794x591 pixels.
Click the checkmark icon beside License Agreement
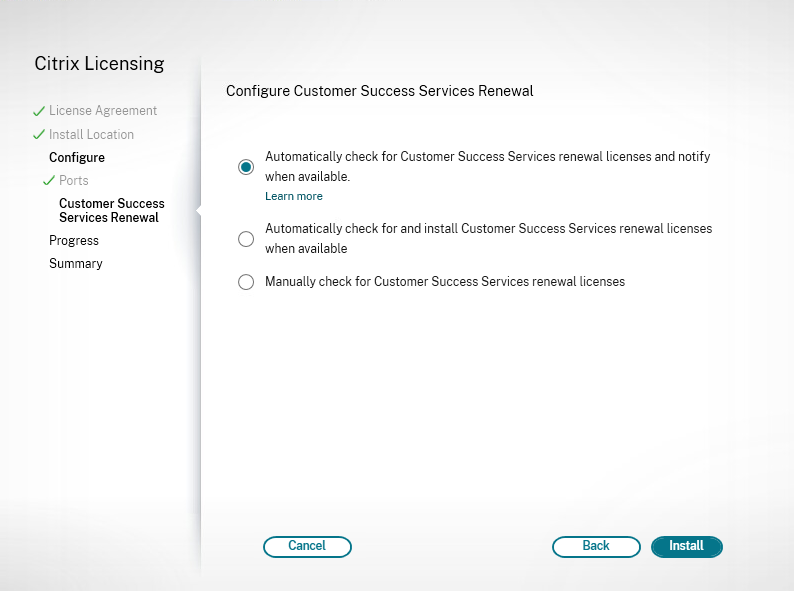[39, 111]
